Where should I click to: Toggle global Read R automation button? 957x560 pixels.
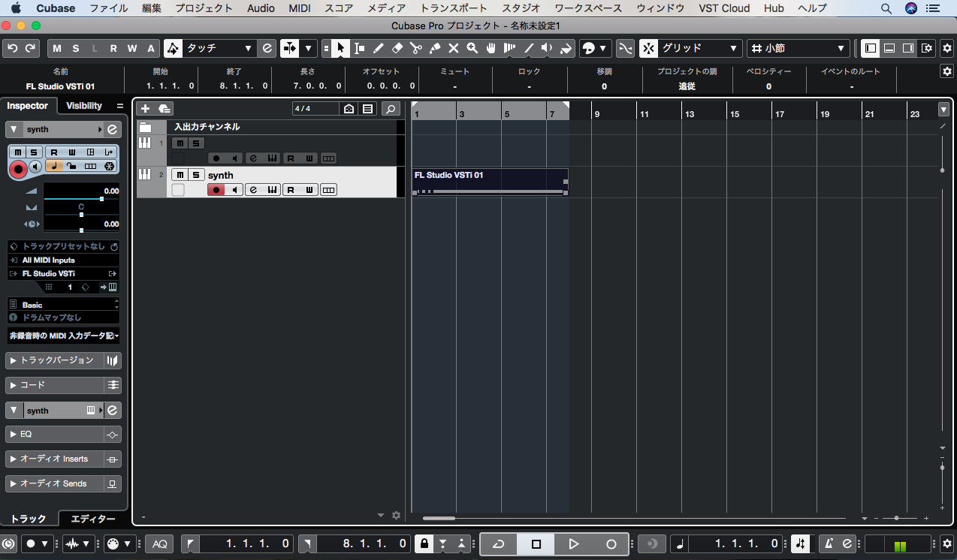pyautogui.click(x=113, y=48)
